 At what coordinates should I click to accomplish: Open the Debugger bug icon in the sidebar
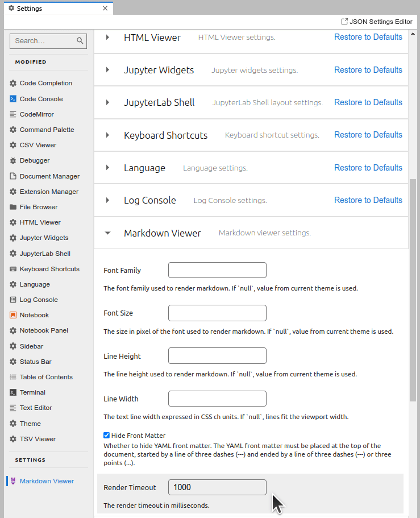[13, 160]
